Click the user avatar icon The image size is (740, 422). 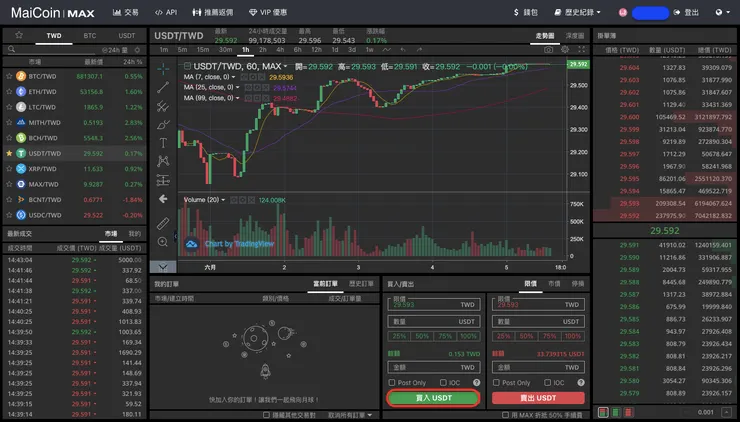pyautogui.click(x=623, y=13)
